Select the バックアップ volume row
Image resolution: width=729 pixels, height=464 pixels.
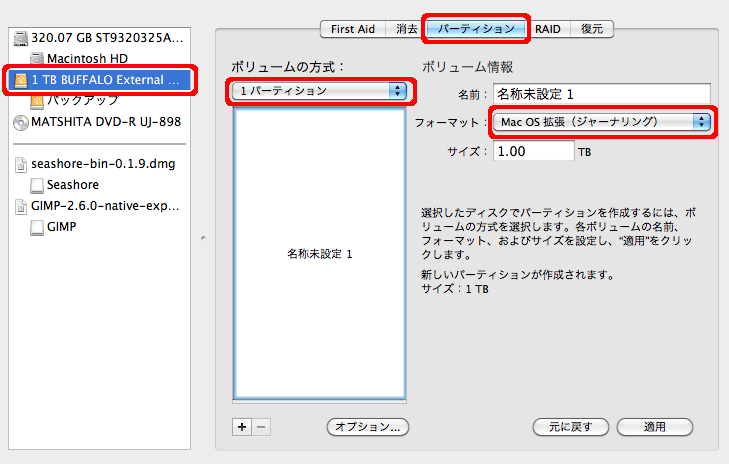(x=99, y=100)
